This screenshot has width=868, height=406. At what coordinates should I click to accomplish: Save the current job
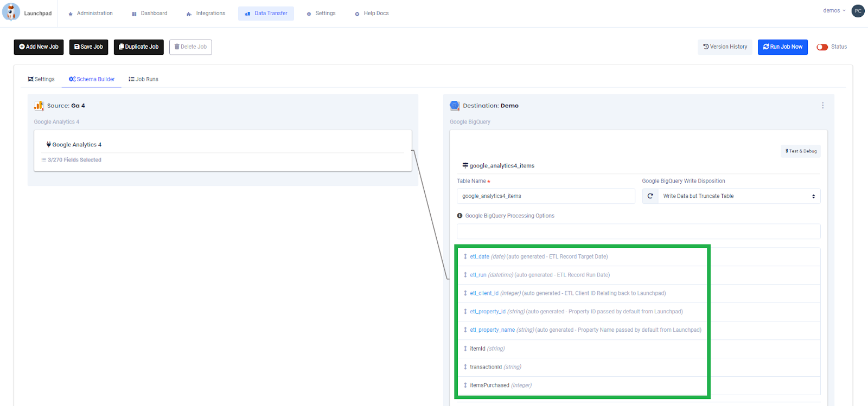(x=88, y=47)
